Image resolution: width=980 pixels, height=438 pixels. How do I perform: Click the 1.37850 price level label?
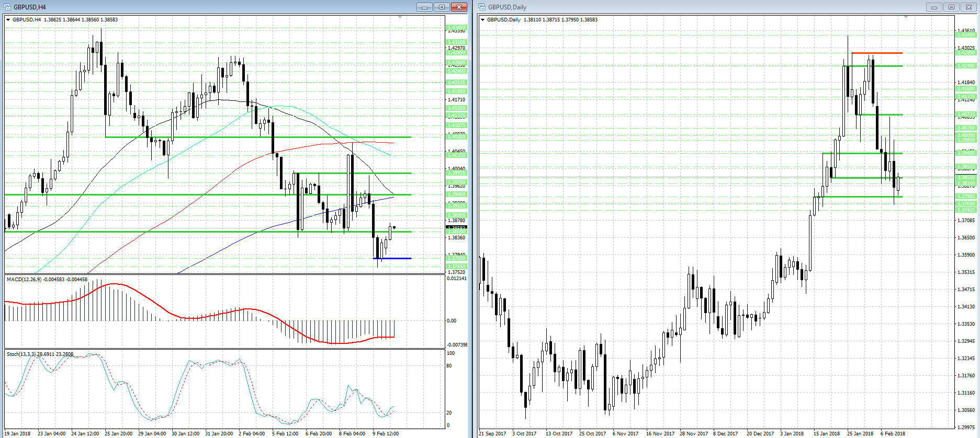coord(456,258)
